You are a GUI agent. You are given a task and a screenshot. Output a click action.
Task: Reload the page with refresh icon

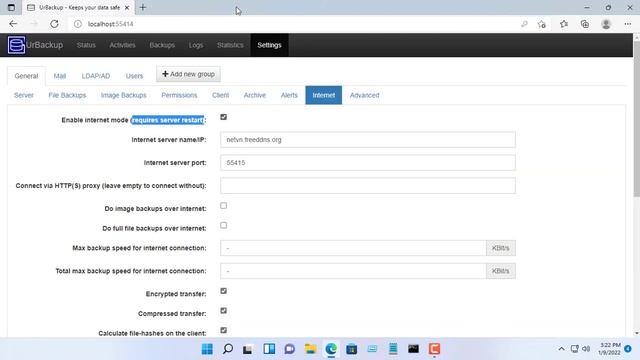coord(54,24)
